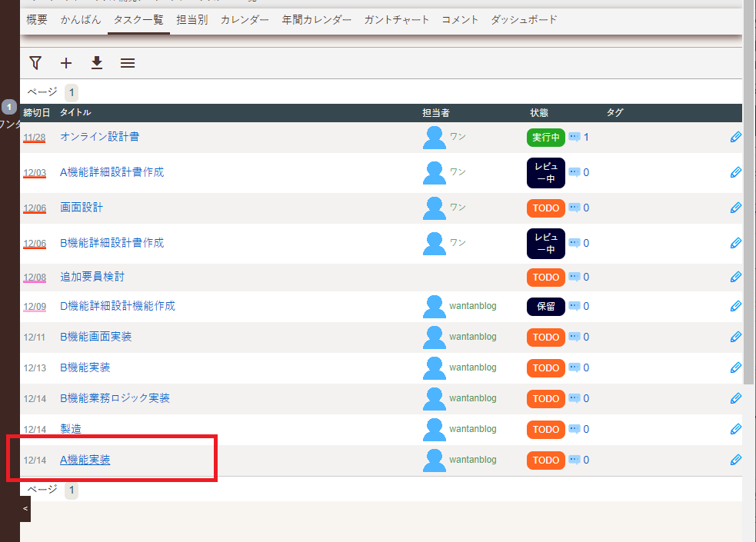This screenshot has width=756, height=542.
Task: Click wantanblog assignee in B機能実装 row
Action: click(472, 367)
